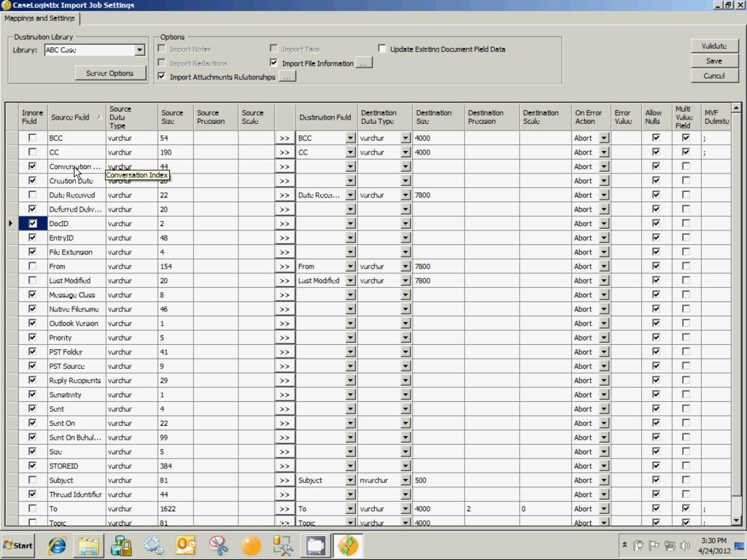Toggle Ignore Field checkbox for Subject row
The height and width of the screenshot is (560, 747).
coord(32,480)
